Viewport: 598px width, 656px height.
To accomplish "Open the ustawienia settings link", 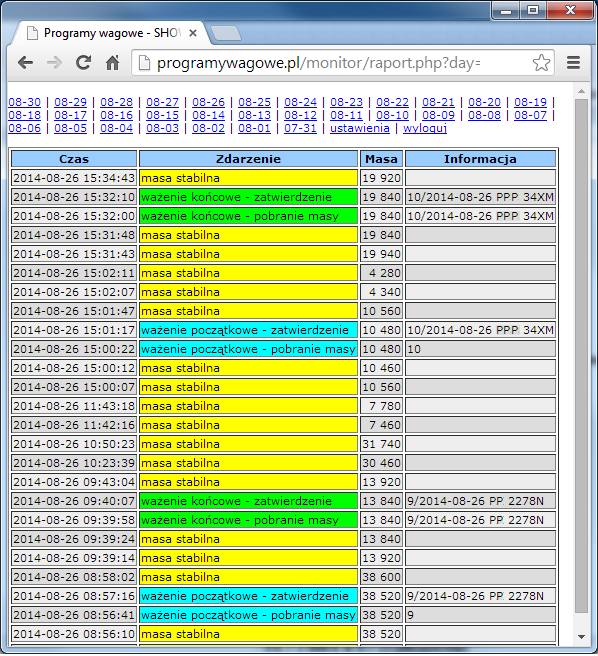I will tap(360, 128).
